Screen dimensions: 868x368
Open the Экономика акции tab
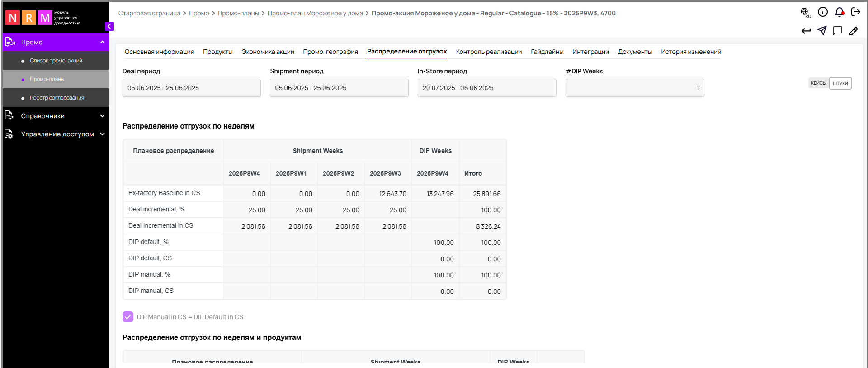pos(268,52)
